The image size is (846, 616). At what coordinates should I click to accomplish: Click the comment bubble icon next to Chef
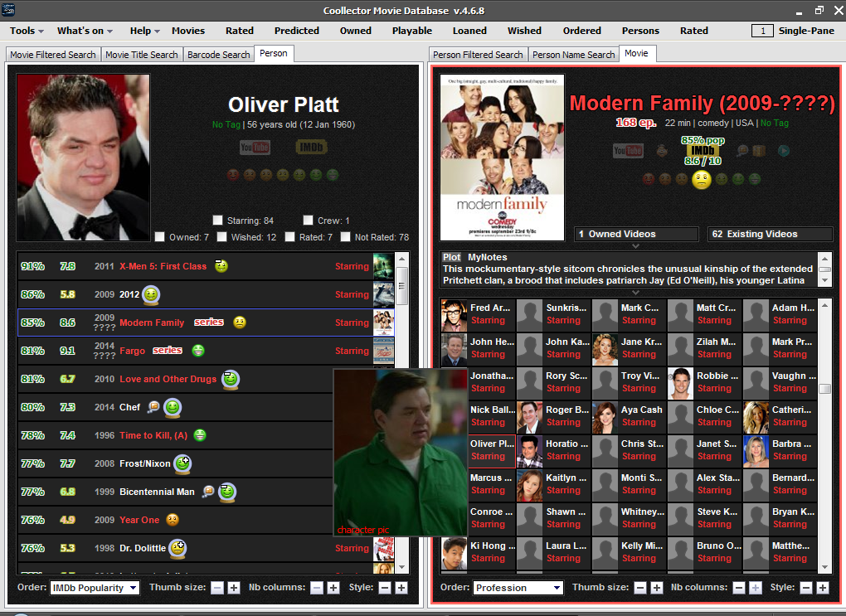153,407
